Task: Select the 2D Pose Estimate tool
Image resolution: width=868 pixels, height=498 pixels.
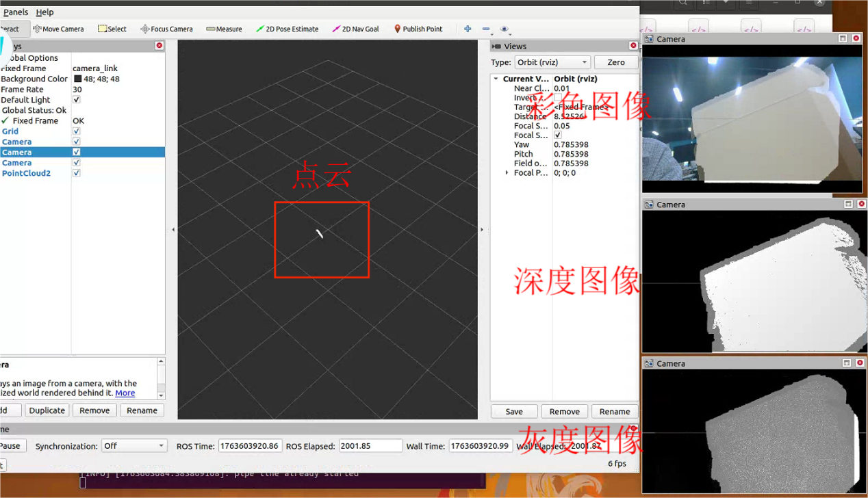Action: (x=287, y=29)
